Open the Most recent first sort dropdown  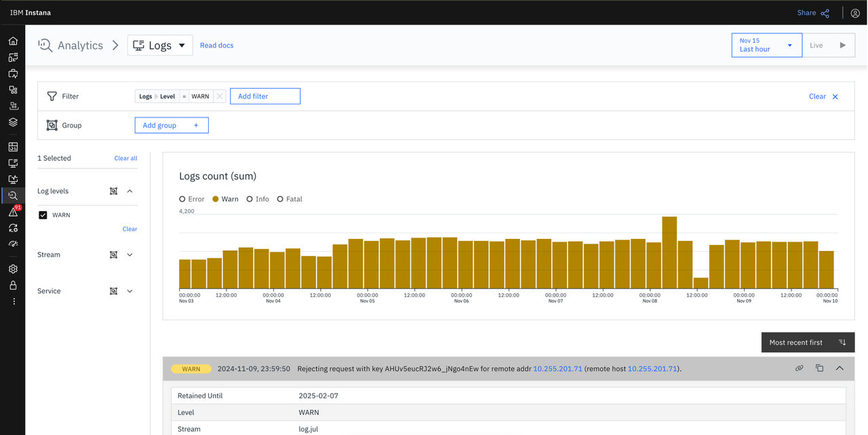(808, 343)
